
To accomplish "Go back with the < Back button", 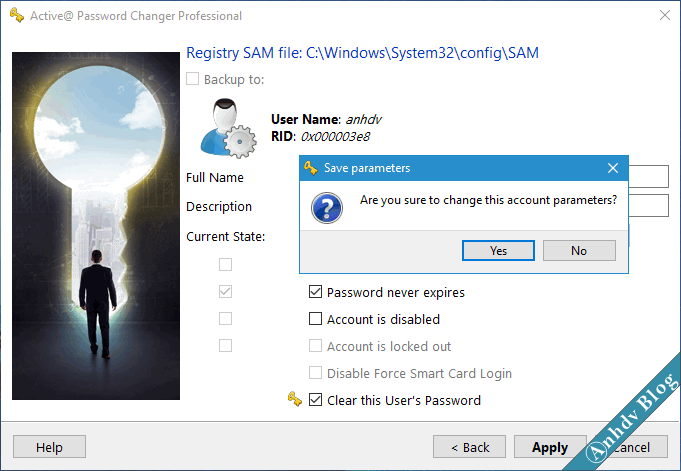I will click(x=469, y=447).
